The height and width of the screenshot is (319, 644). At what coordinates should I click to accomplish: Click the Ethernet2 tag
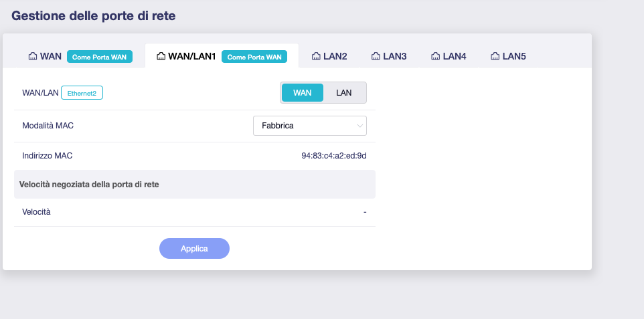82,93
